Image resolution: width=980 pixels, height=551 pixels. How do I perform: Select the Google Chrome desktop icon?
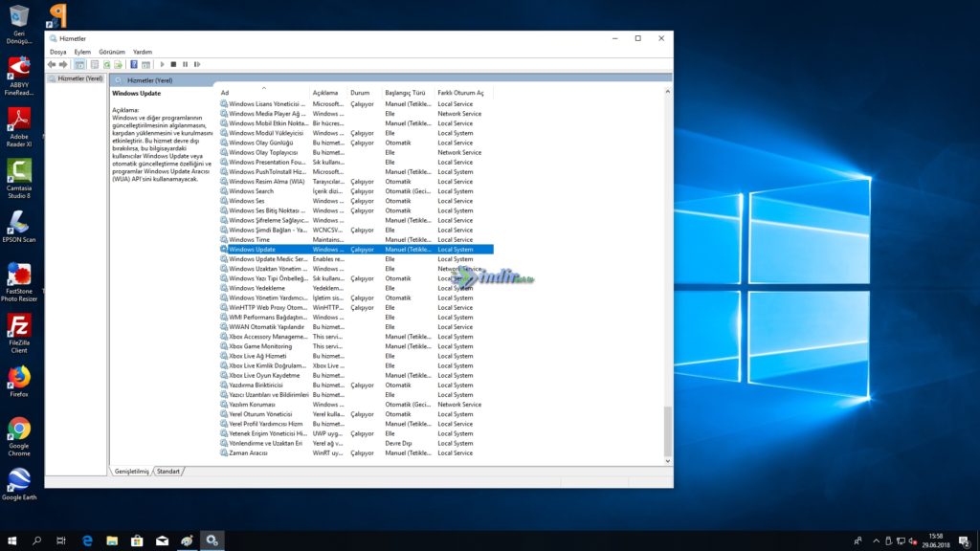[19, 436]
